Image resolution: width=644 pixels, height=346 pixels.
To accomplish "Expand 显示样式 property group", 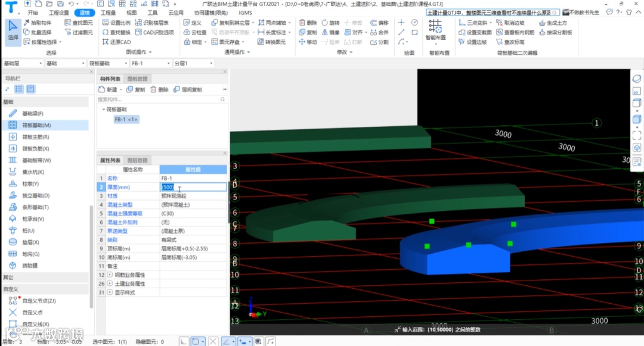I will (110, 292).
